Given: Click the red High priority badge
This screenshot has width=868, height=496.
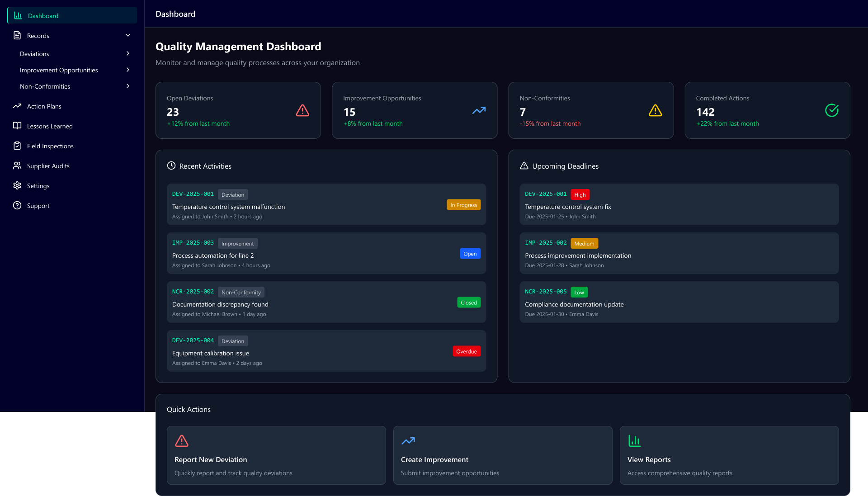Looking at the screenshot, I should click(x=580, y=194).
